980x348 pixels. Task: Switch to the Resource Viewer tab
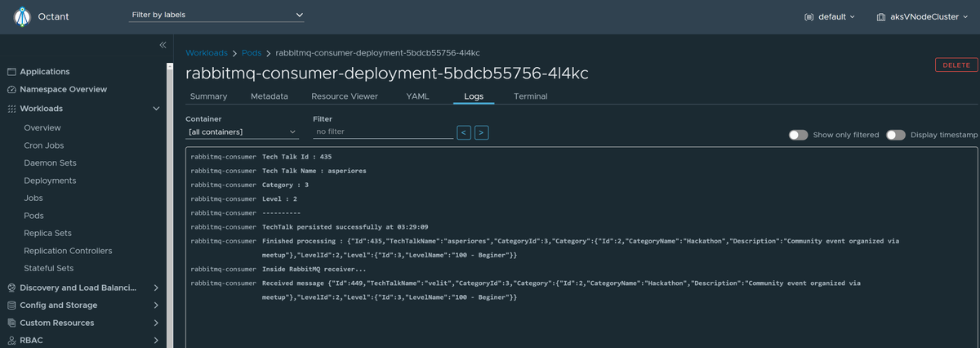(345, 96)
